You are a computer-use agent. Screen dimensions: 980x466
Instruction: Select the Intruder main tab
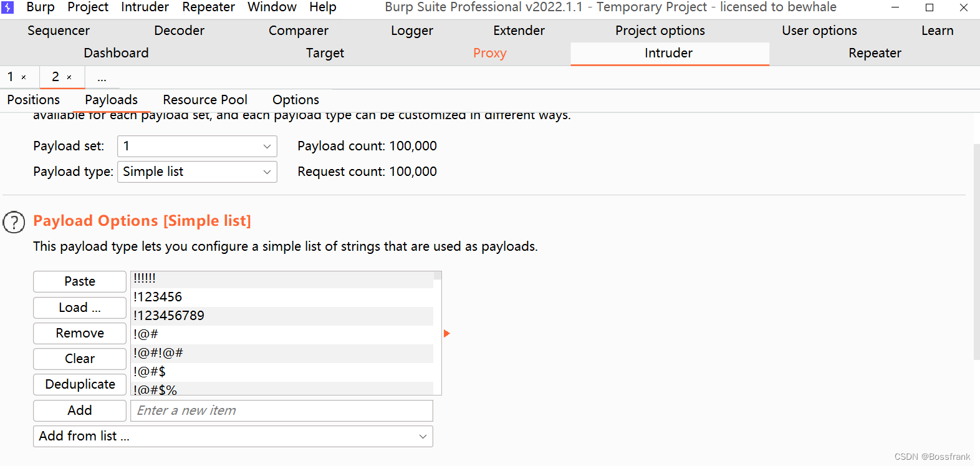(669, 53)
